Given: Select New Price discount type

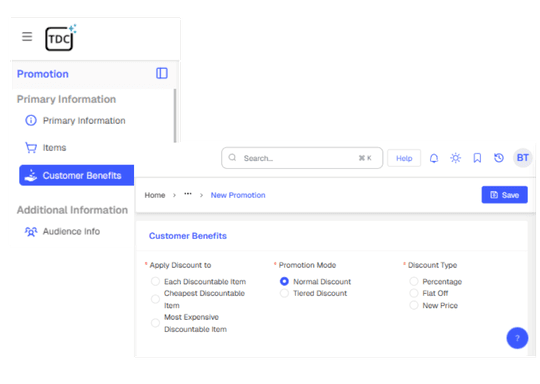Looking at the screenshot, I should [414, 305].
